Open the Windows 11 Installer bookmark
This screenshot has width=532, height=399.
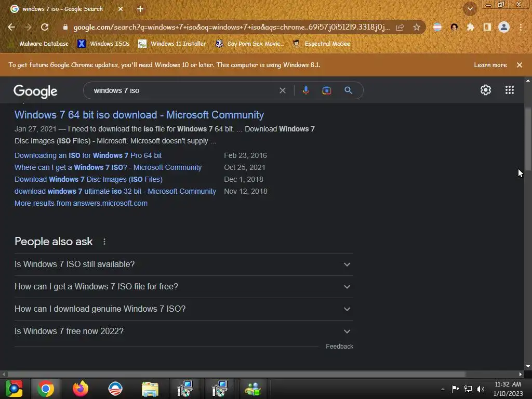pyautogui.click(x=172, y=44)
